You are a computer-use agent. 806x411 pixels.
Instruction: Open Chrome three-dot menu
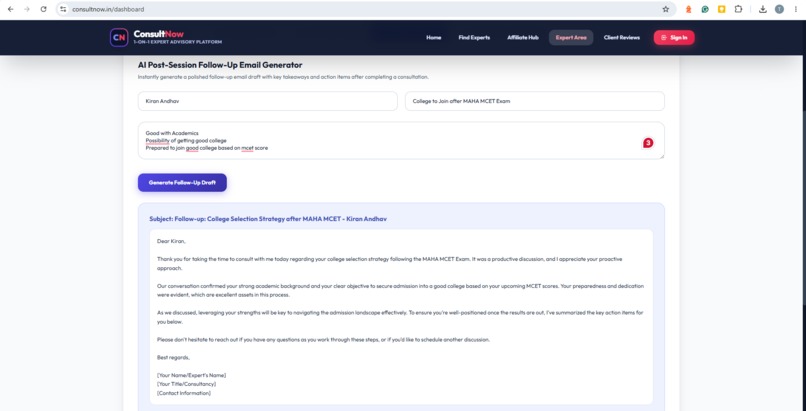[x=796, y=9]
